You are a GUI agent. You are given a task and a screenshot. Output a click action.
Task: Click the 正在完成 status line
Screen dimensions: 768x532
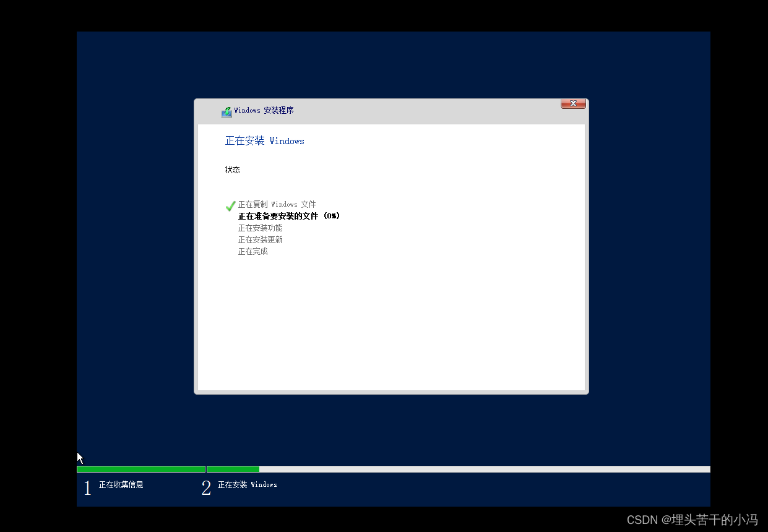[x=253, y=251]
